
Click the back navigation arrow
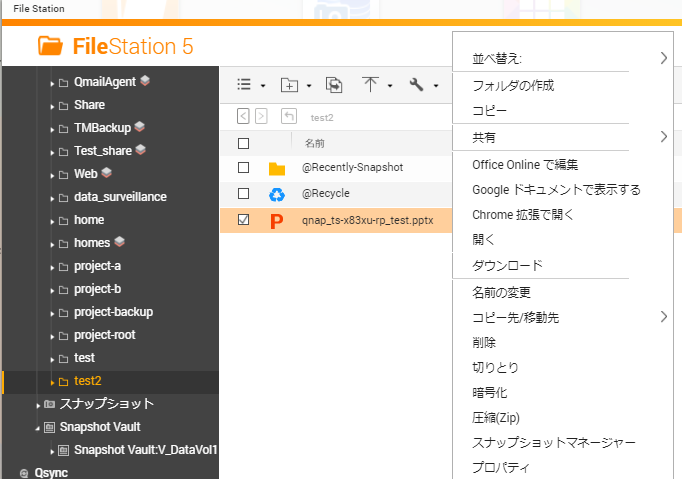[x=243, y=116]
